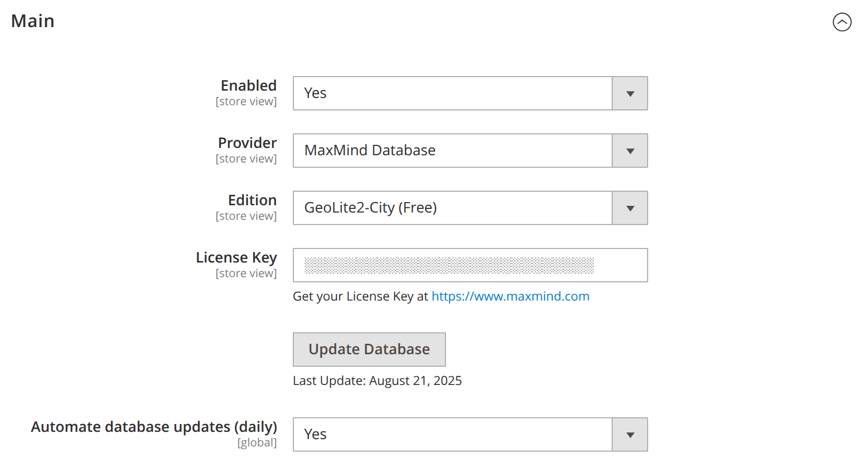Click the Main section heading

point(33,21)
